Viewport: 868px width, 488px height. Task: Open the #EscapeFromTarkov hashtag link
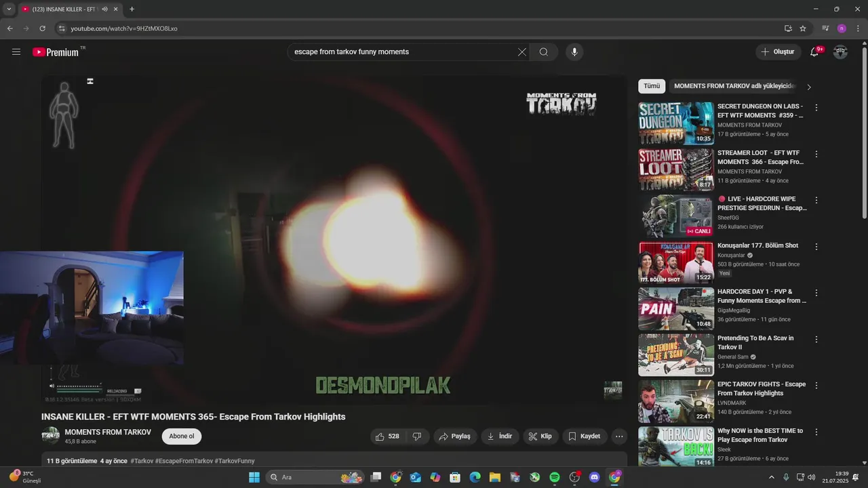(x=184, y=461)
